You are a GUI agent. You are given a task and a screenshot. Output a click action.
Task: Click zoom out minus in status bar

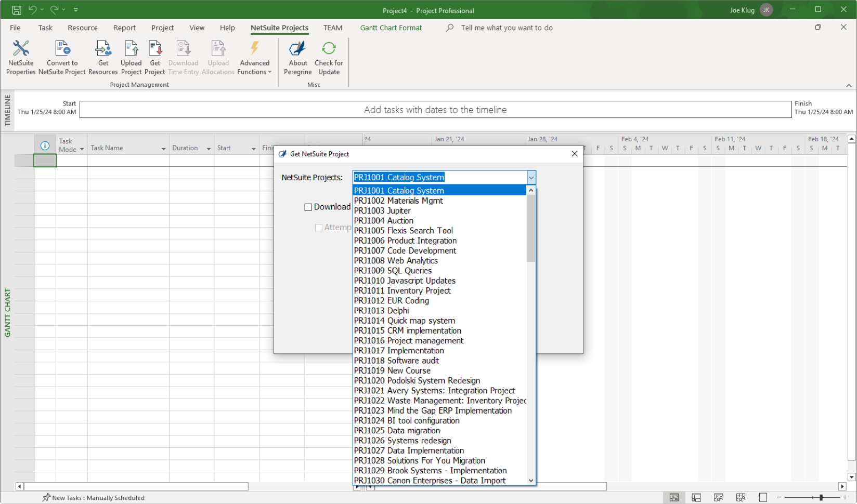click(780, 498)
